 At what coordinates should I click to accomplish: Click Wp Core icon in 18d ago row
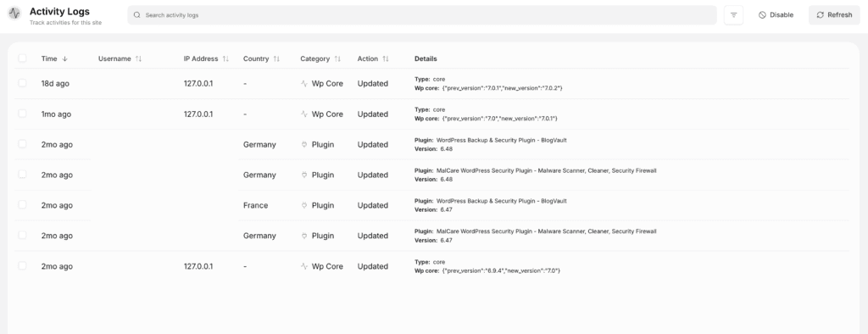(304, 84)
